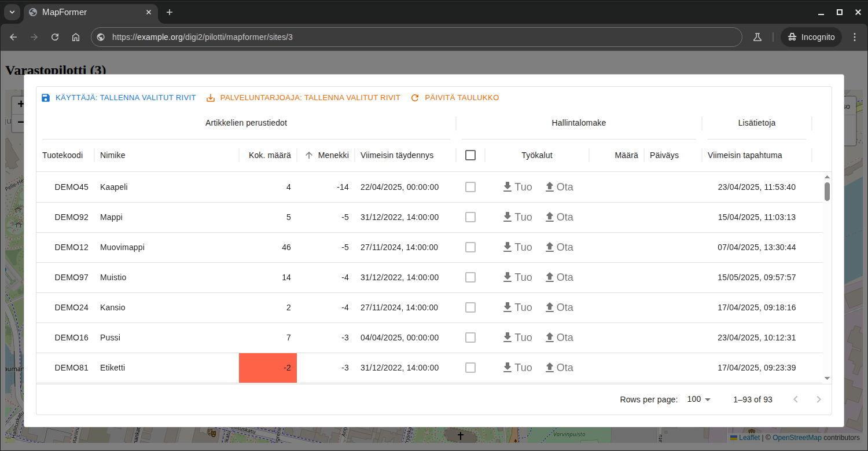Open the Chrome three-dot menu
Screen dimensions: 868x451
pyautogui.click(x=855, y=37)
